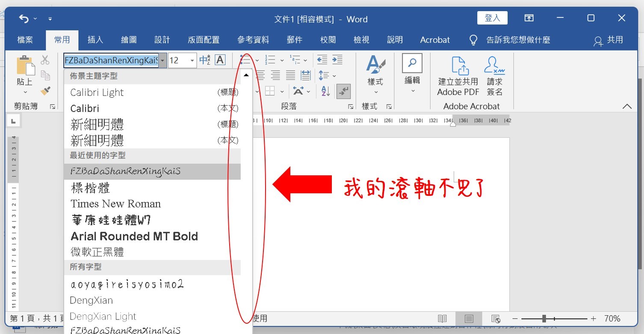Click the Cut scissors icon
Image resolution: width=644 pixels, height=334 pixels.
[x=45, y=60]
